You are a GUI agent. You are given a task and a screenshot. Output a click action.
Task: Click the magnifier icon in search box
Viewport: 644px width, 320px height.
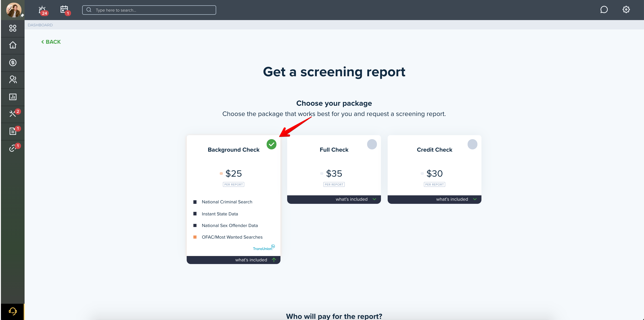(89, 10)
